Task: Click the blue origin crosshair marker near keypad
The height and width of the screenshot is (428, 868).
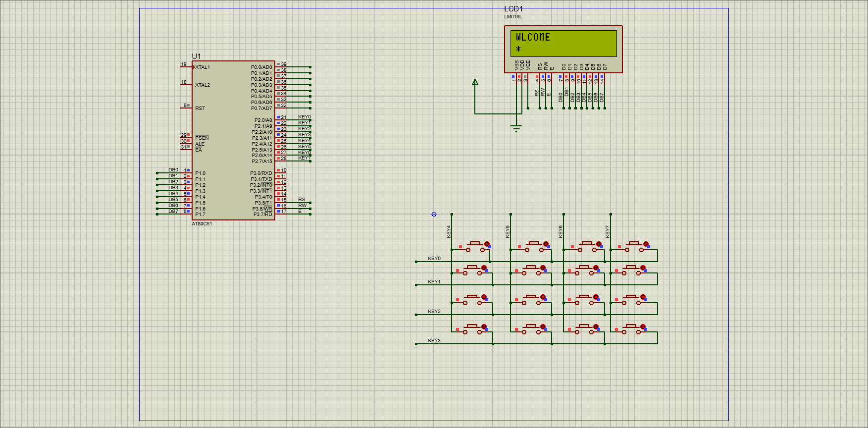Action: (434, 214)
